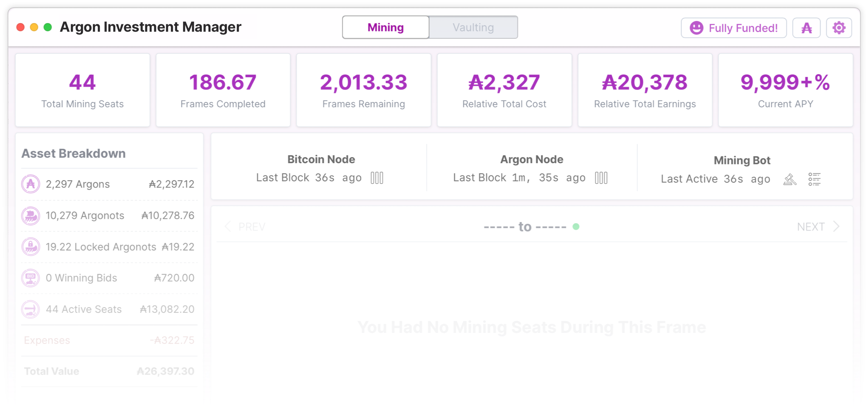Click the Argons coin icon in Asset Breakdown

point(31,184)
